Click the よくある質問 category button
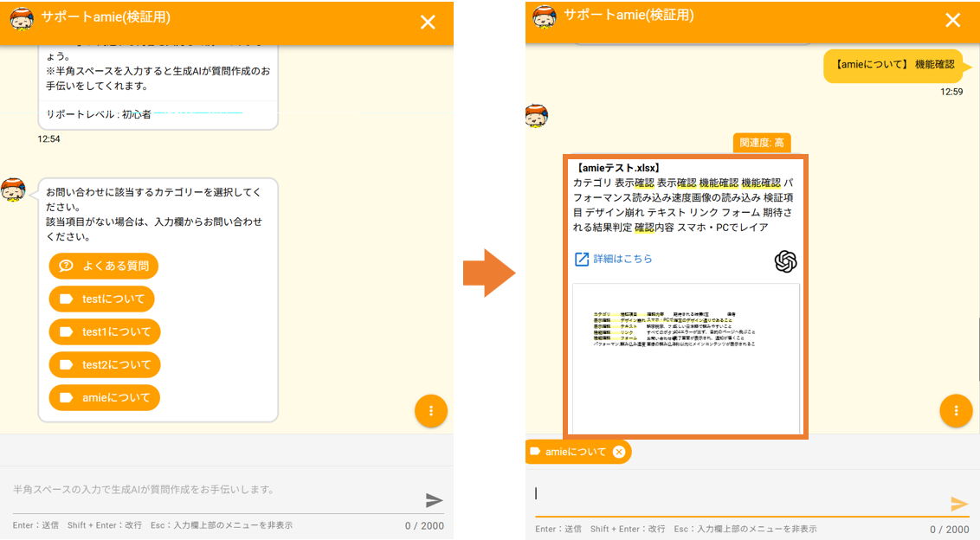The width and height of the screenshot is (980, 540). click(x=104, y=267)
